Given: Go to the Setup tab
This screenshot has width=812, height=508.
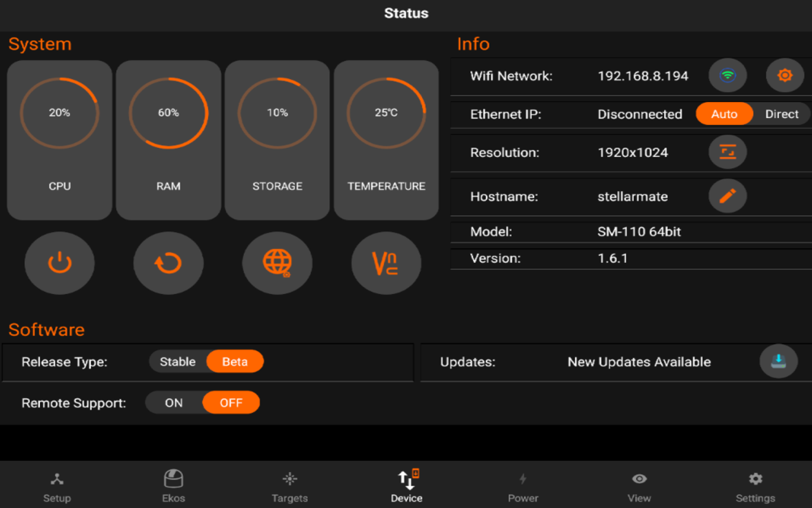Looking at the screenshot, I should [x=57, y=487].
